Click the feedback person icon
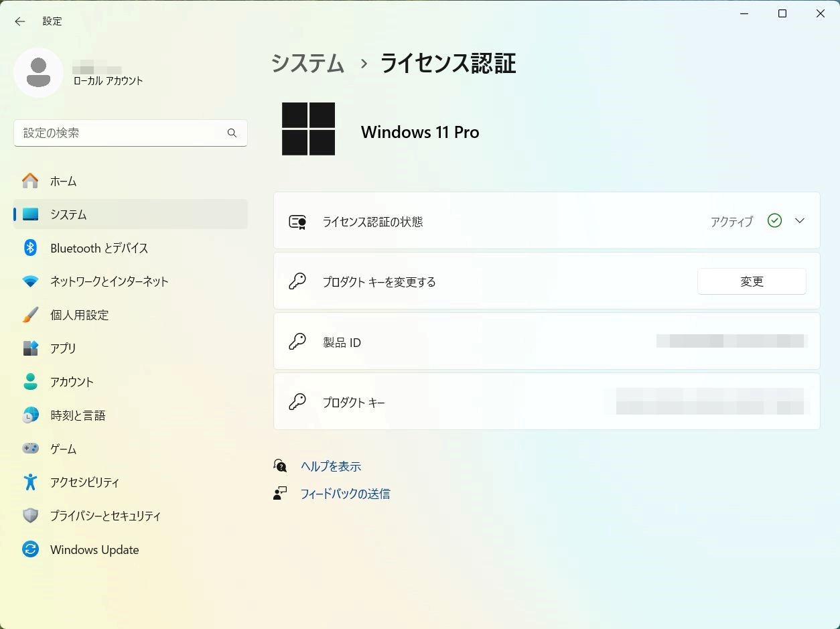This screenshot has width=840, height=629. point(280,494)
